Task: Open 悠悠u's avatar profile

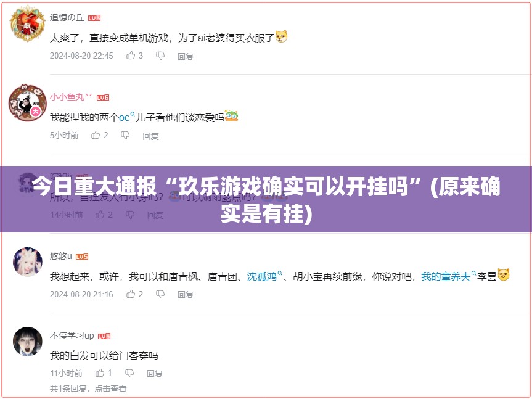Action: (x=28, y=261)
